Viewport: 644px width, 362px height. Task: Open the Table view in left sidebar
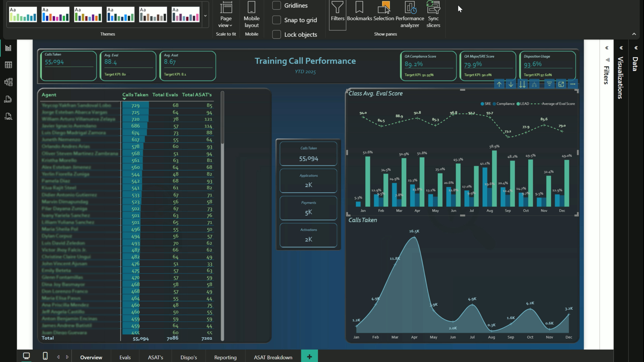8,65
